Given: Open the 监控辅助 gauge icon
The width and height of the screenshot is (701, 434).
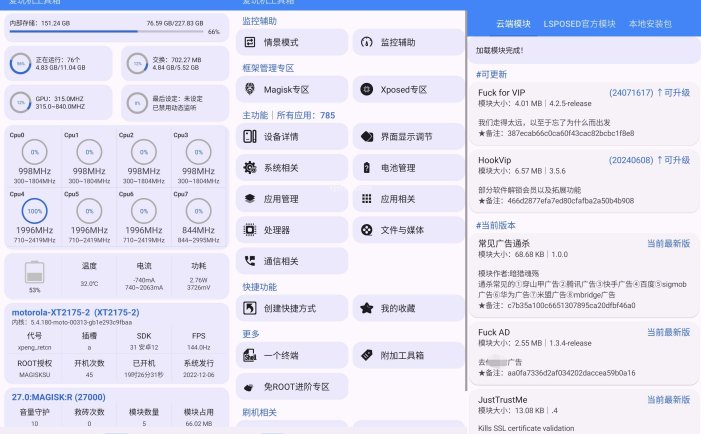Looking at the screenshot, I should pos(367,42).
